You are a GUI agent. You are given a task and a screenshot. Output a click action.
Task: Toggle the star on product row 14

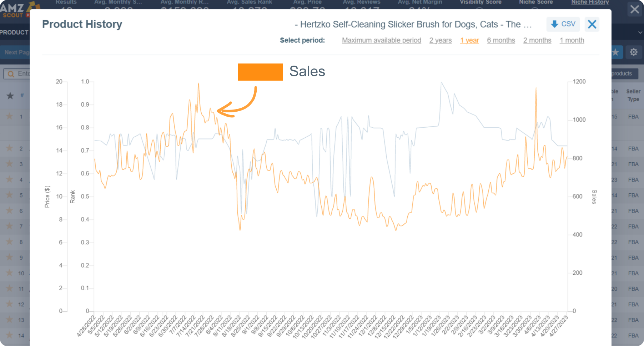click(10, 335)
